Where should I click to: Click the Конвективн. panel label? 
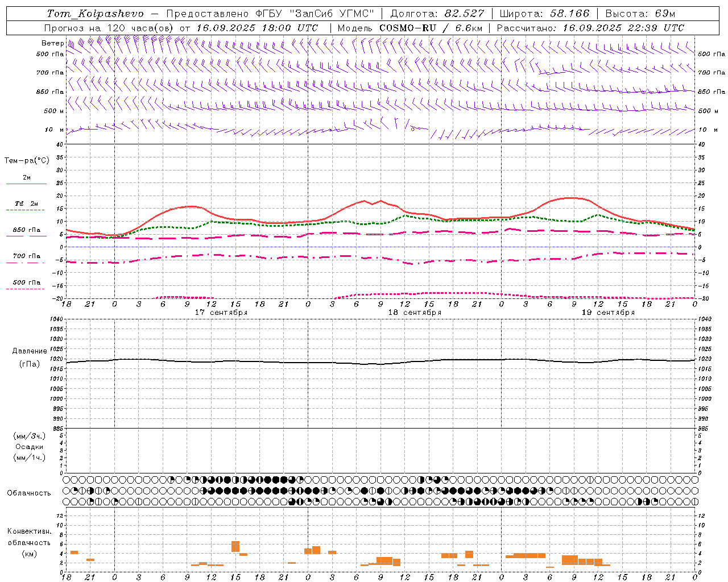click(x=29, y=531)
